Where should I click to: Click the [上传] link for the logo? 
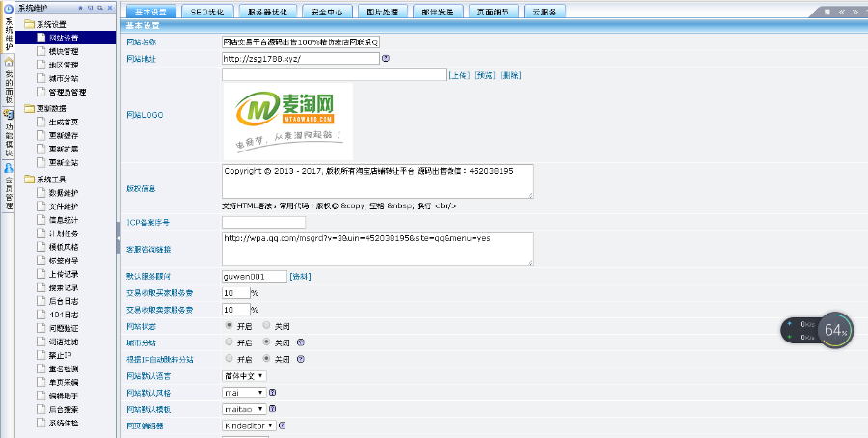click(459, 75)
